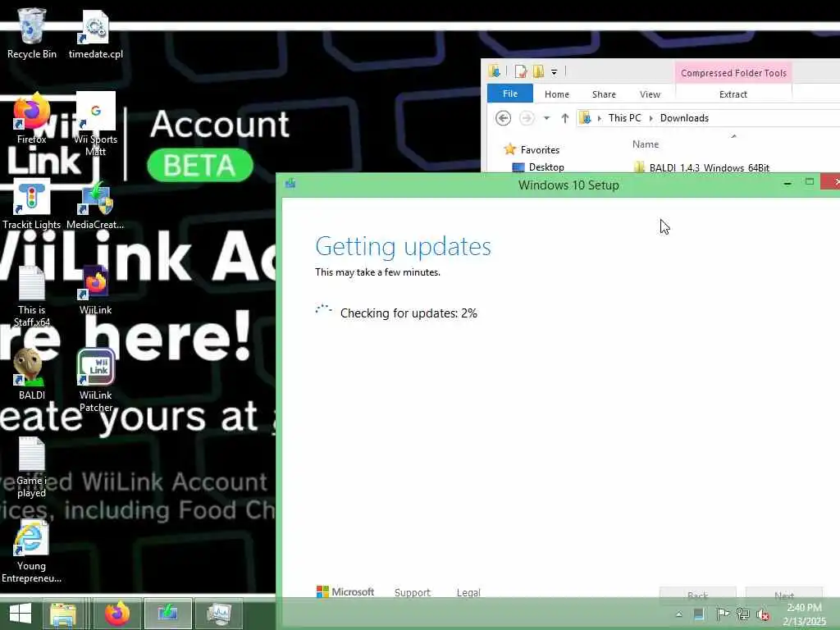The height and width of the screenshot is (630, 840).
Task: Click the Properties icon in Explorer's quick access toolbar
Action: pyautogui.click(x=521, y=71)
